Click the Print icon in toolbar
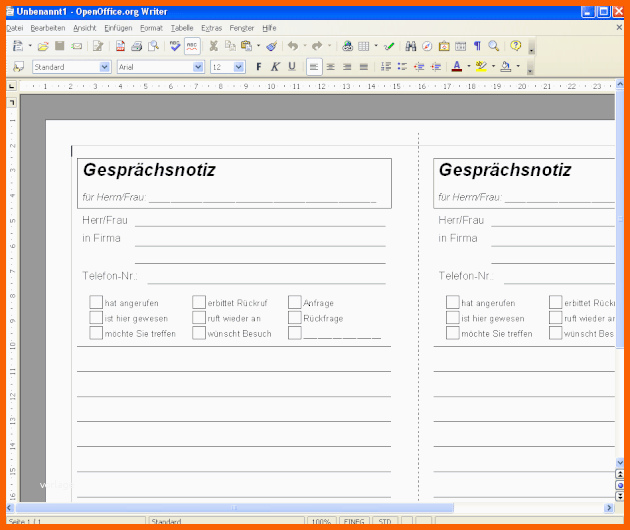 click(x=136, y=46)
